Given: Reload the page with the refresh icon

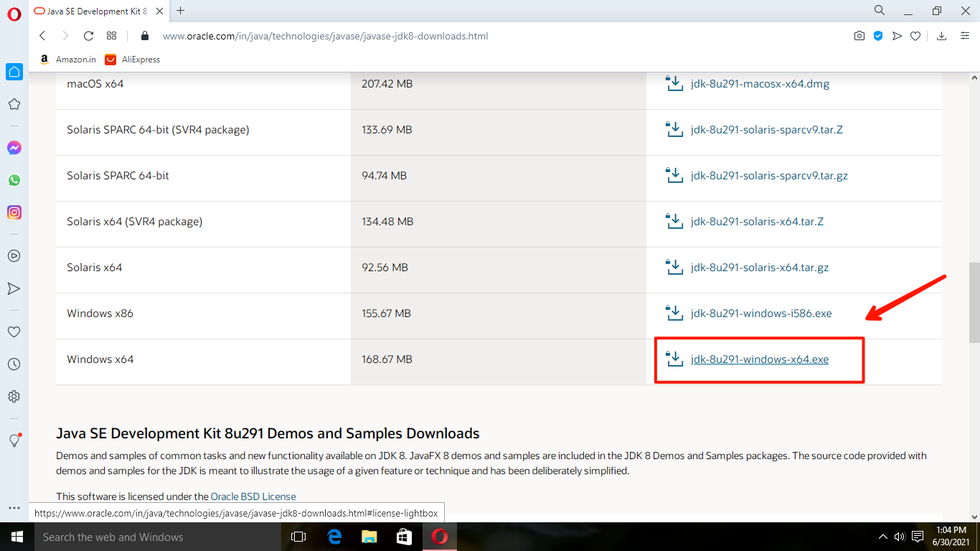Looking at the screenshot, I should [x=89, y=36].
